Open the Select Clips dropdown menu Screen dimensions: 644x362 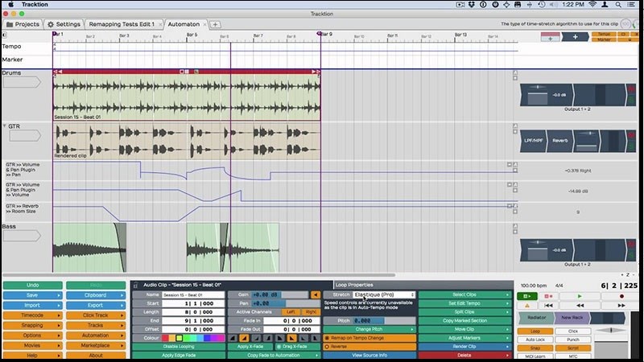click(x=464, y=295)
